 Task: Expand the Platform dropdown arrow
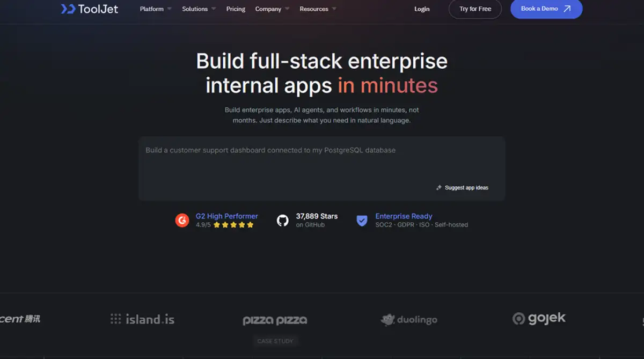click(170, 9)
